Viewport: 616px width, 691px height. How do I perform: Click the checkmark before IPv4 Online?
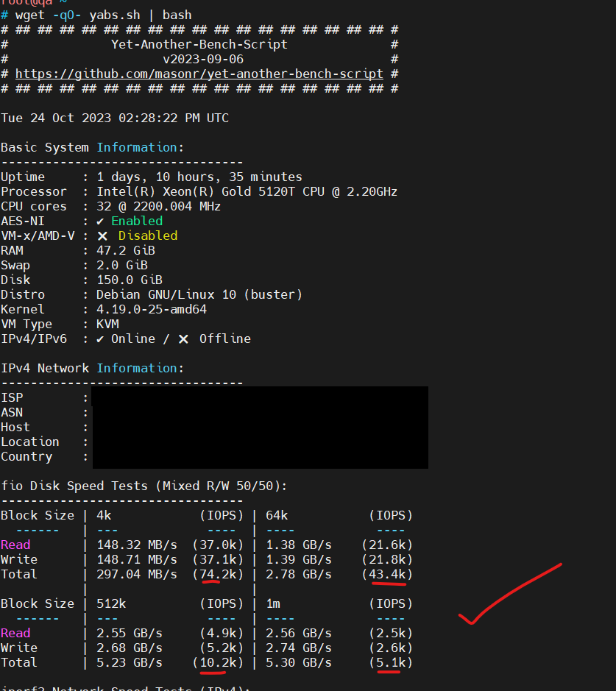(101, 339)
